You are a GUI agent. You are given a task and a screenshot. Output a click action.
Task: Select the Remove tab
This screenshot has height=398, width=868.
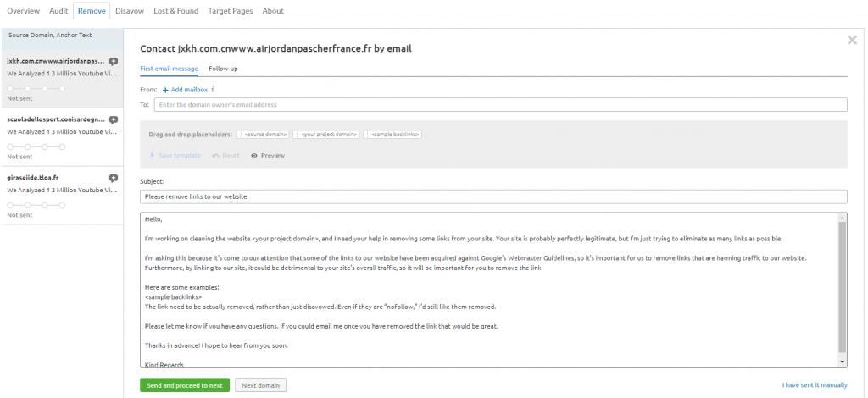92,10
